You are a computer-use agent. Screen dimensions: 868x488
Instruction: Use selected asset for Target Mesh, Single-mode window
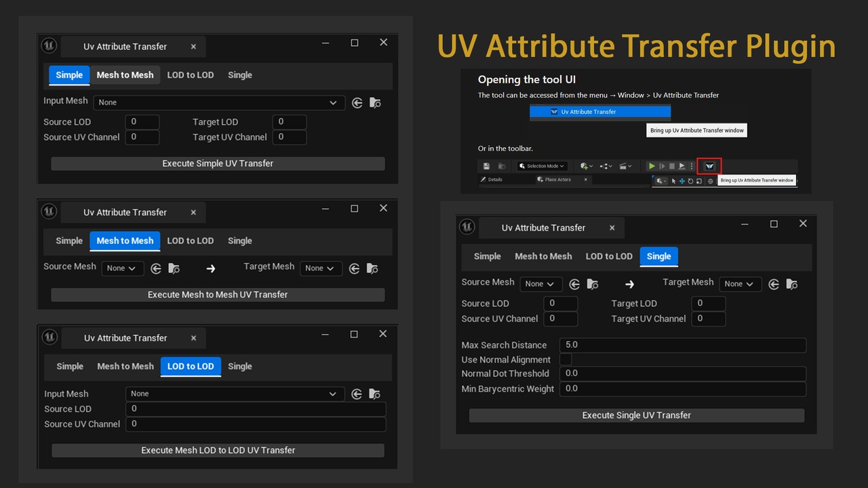(774, 284)
